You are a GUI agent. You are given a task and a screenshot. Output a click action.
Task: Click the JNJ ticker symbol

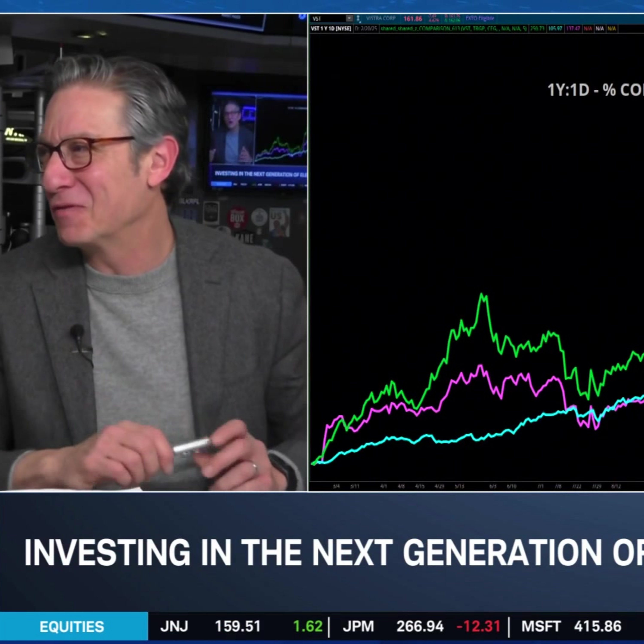tap(174, 626)
